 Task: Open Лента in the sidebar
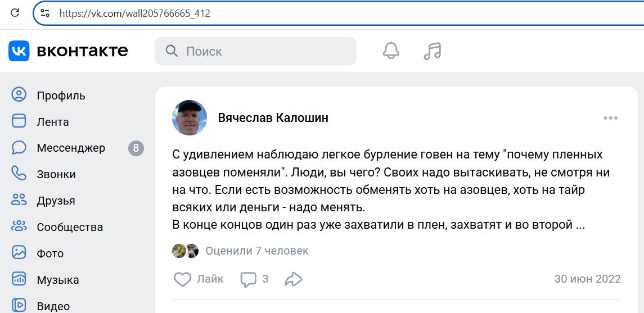click(53, 122)
